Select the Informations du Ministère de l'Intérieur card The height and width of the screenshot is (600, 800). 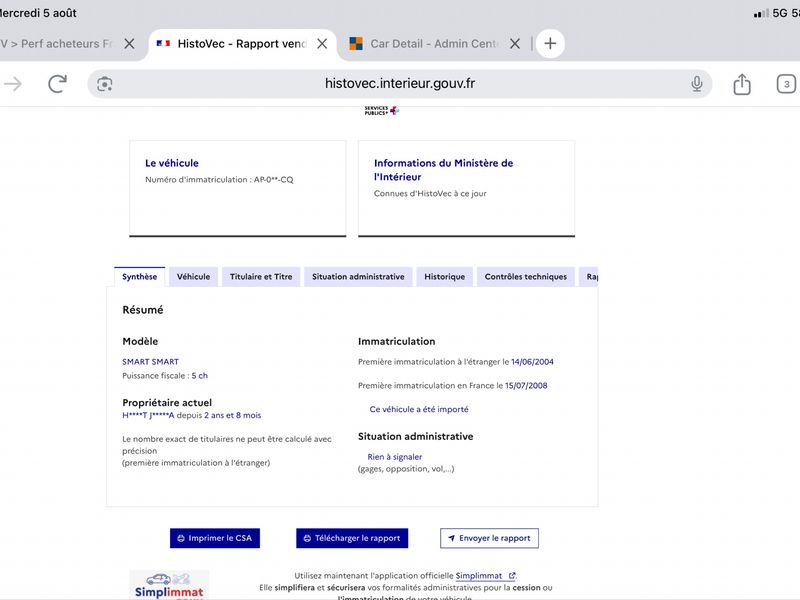[x=466, y=189]
